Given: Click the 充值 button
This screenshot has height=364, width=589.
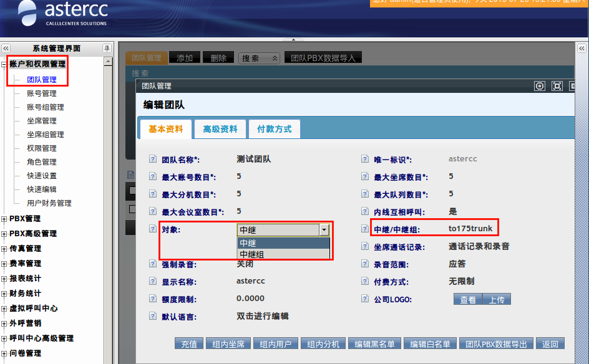Looking at the screenshot, I should (x=188, y=344).
